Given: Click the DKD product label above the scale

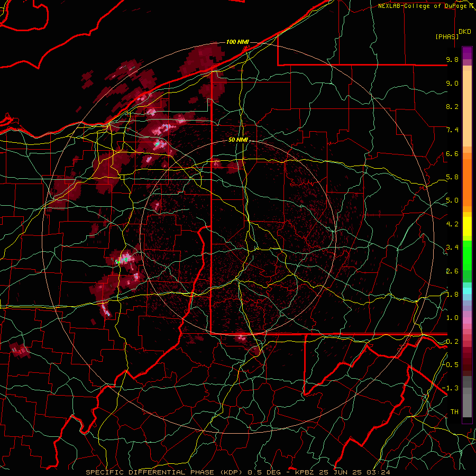Looking at the screenshot, I should 465,32.
